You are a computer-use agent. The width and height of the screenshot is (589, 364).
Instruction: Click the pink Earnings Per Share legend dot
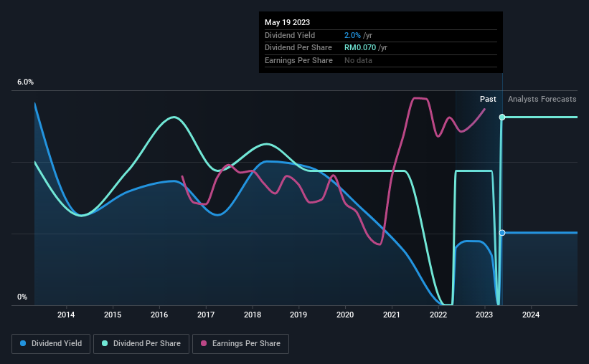click(204, 343)
